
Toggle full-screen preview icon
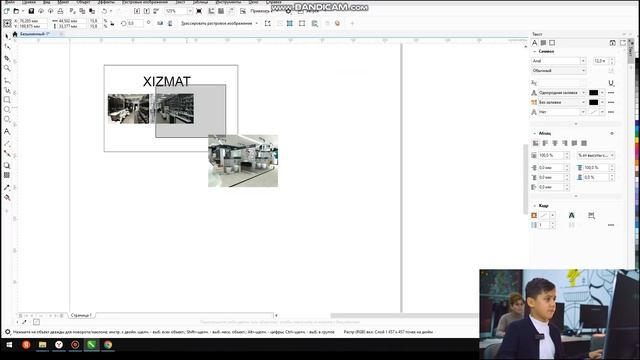tap(199, 11)
